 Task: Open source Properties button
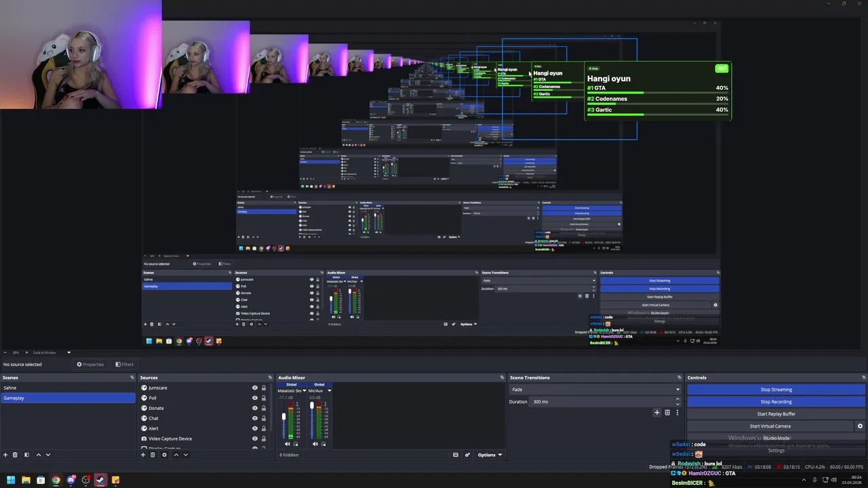pos(90,365)
